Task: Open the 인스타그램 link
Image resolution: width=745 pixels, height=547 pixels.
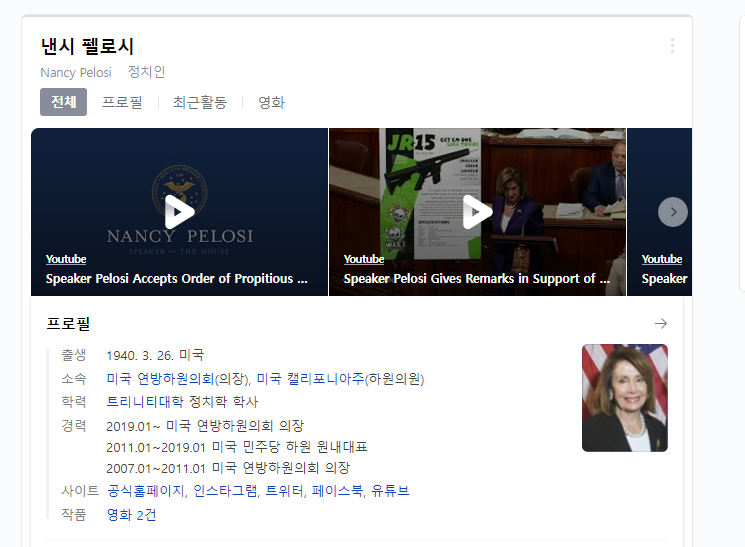Action: pyautogui.click(x=225, y=490)
